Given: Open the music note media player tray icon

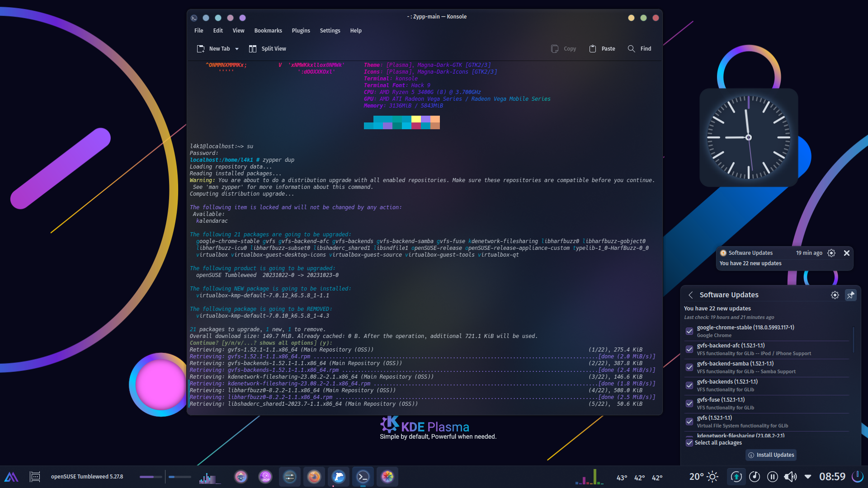Looking at the screenshot, I should pos(755,477).
